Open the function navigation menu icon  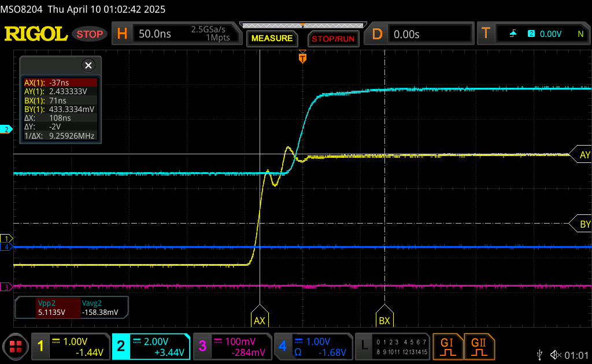16,346
